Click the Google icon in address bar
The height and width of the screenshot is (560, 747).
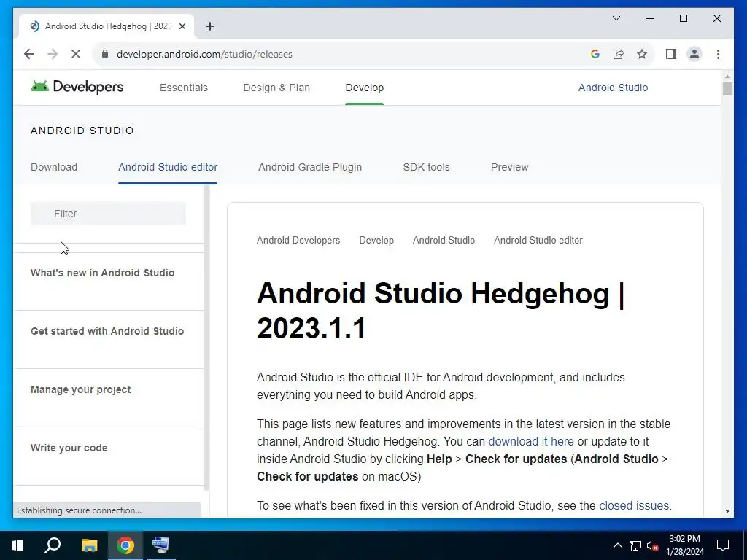[x=595, y=54]
